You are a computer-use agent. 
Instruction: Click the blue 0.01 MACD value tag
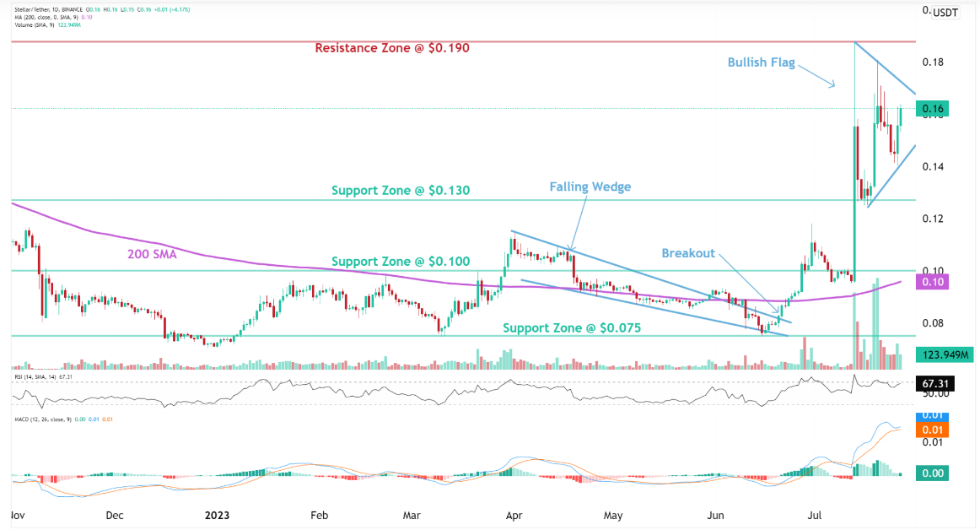(932, 416)
